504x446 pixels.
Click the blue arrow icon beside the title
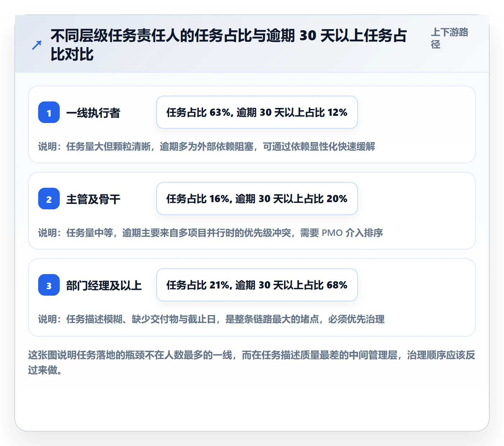pos(37,45)
